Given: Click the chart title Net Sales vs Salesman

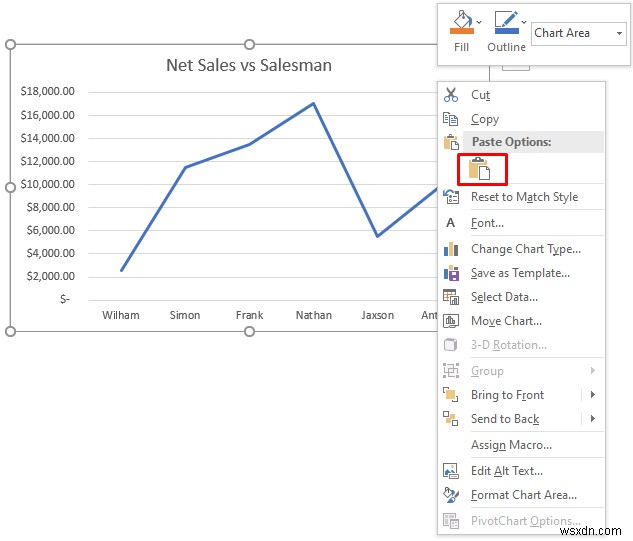Looking at the screenshot, I should tap(249, 65).
